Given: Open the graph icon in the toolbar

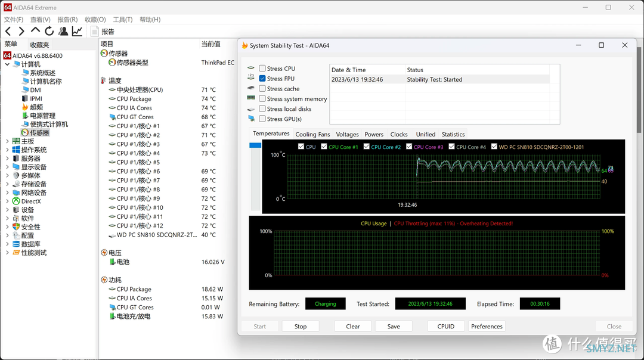Looking at the screenshot, I should [77, 31].
